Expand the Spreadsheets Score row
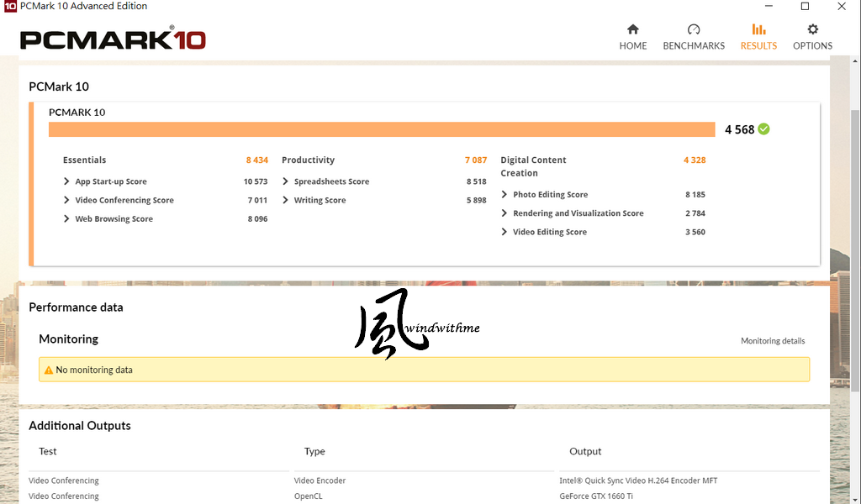The height and width of the screenshot is (504, 861). click(x=285, y=181)
